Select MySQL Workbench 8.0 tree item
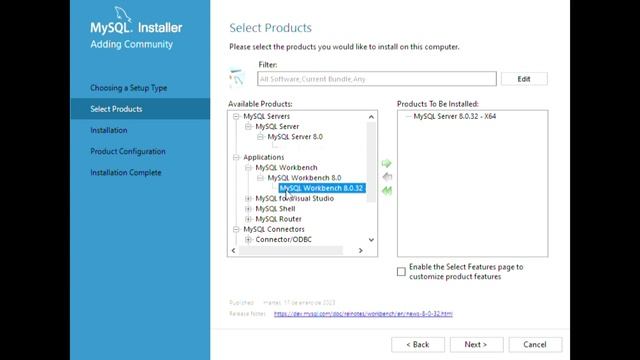This screenshot has height=360, width=640. (304, 178)
